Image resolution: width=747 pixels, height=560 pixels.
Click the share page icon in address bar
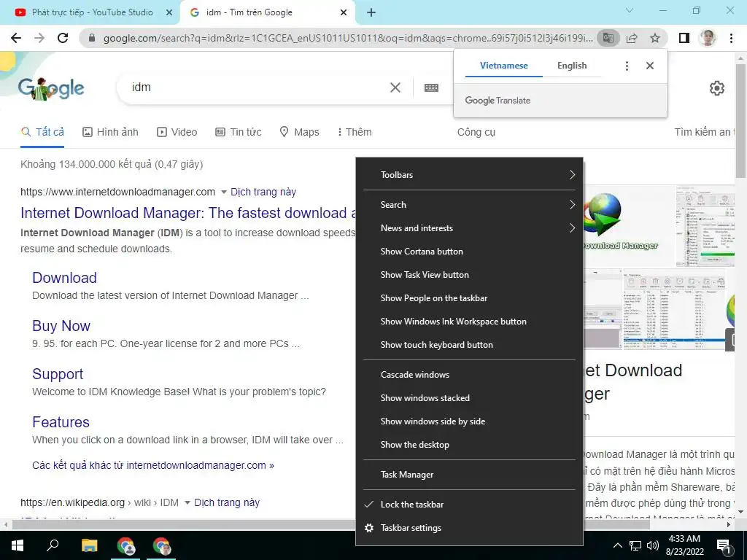click(x=632, y=38)
